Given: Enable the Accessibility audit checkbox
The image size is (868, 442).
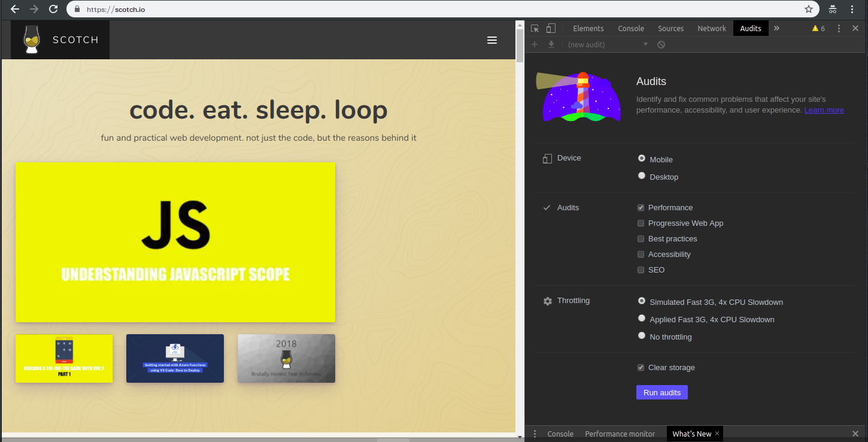Looking at the screenshot, I should (641, 255).
